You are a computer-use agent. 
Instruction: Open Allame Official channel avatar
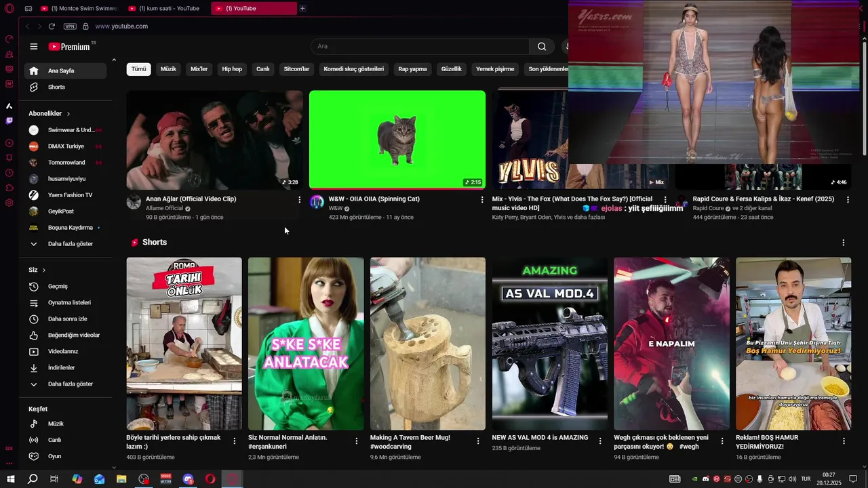click(134, 202)
